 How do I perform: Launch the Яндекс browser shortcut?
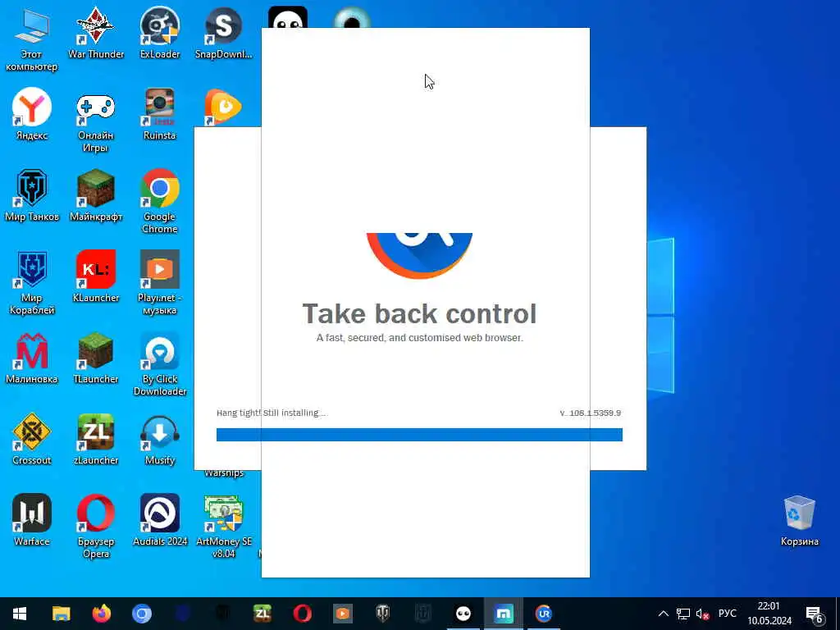(x=32, y=115)
